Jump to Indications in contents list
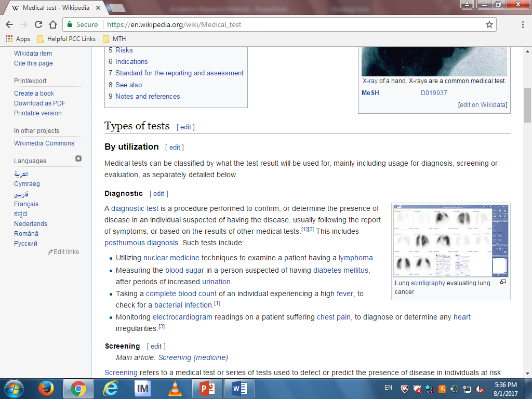 coord(131,61)
